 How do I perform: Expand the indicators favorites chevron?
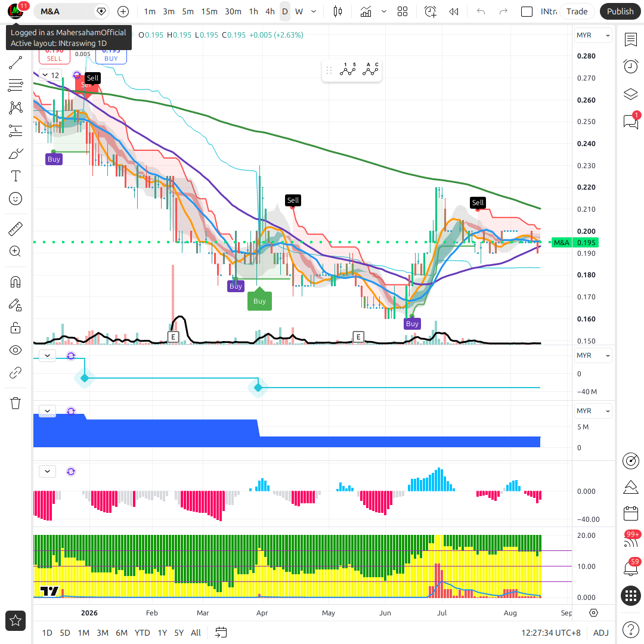384,11
